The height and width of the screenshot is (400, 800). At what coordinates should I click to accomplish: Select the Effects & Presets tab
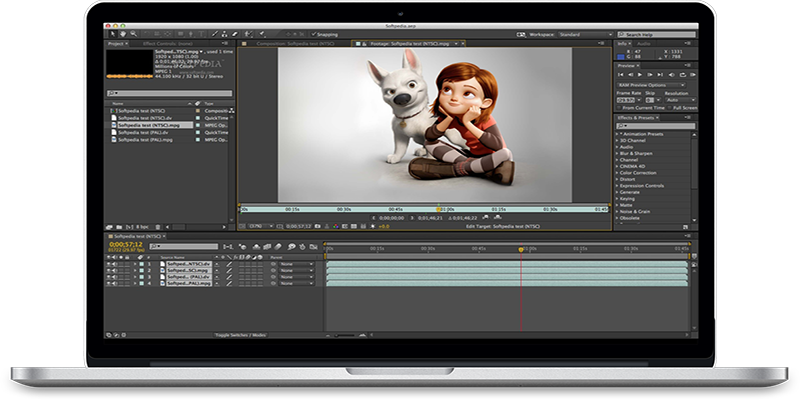(x=635, y=118)
